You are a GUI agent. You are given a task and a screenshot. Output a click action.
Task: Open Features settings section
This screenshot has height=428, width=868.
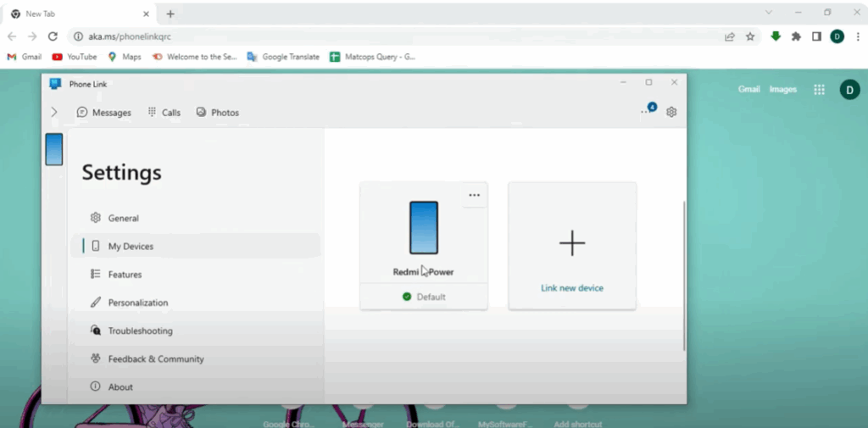(x=195, y=274)
